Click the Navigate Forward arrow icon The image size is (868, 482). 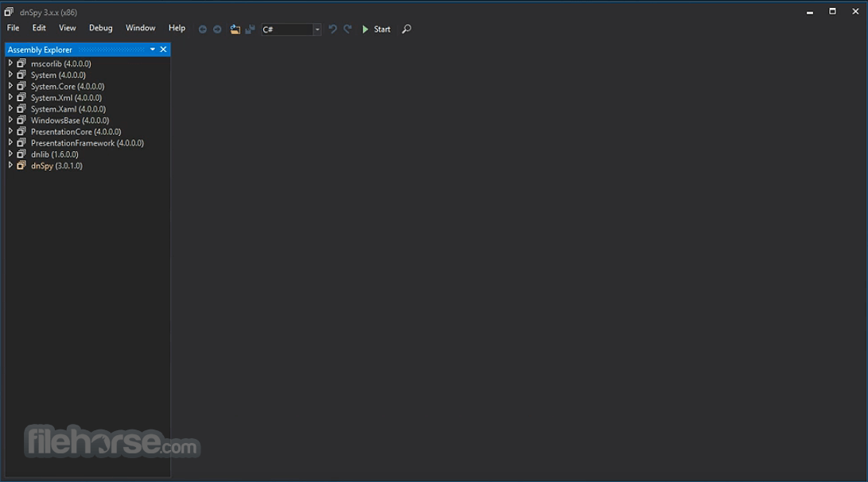217,29
